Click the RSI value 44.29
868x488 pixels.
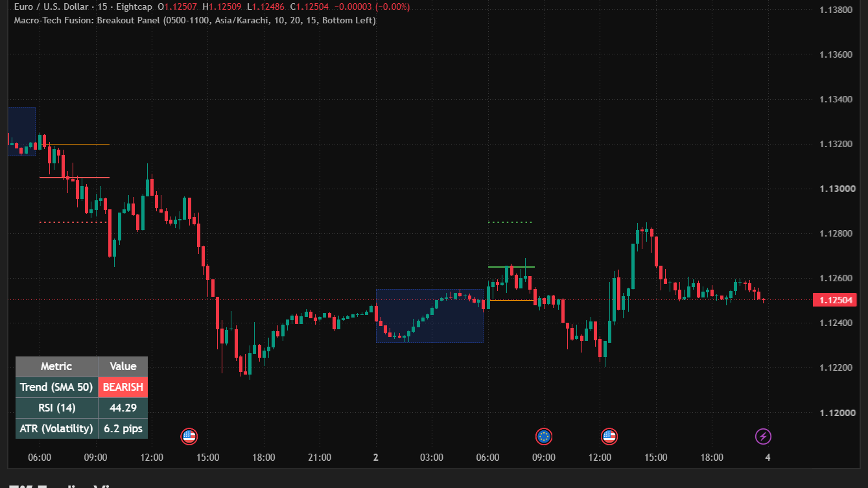[123, 408]
